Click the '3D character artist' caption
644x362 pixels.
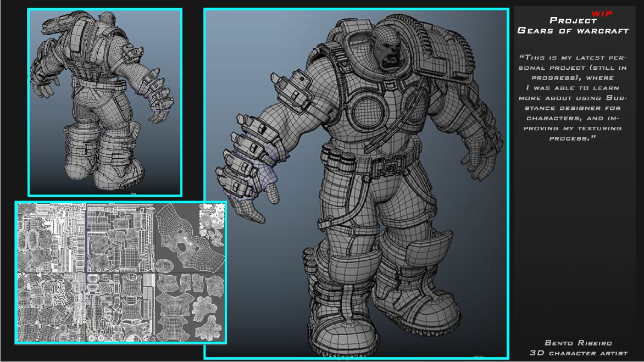pos(578,353)
